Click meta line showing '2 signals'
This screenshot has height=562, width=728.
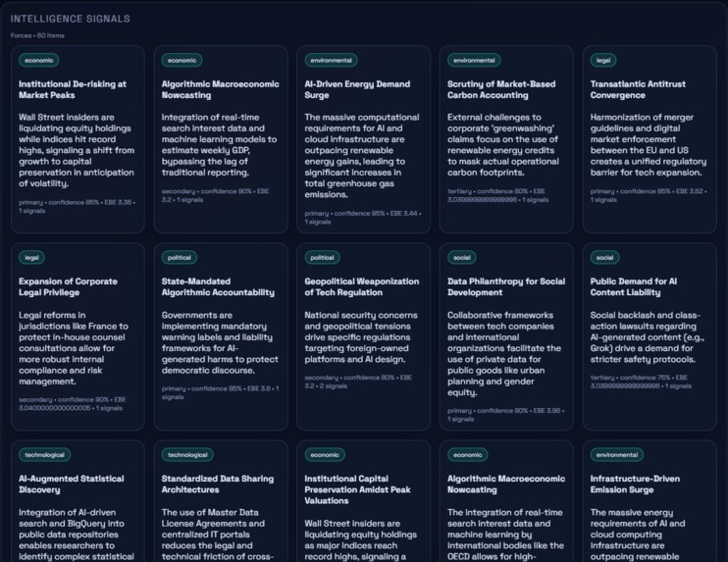tap(358, 382)
